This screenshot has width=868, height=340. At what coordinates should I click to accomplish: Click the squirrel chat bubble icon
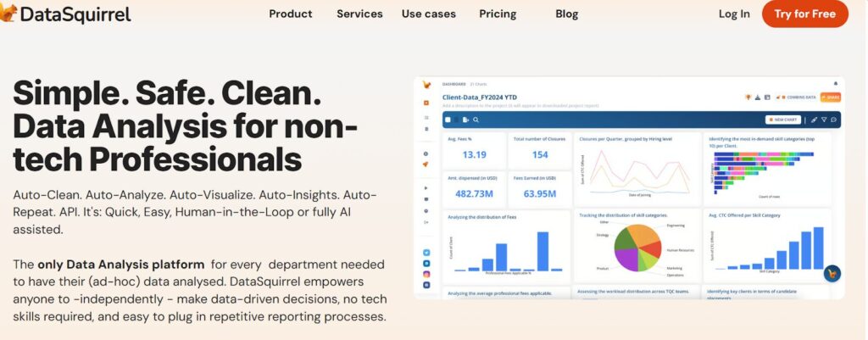(x=832, y=273)
